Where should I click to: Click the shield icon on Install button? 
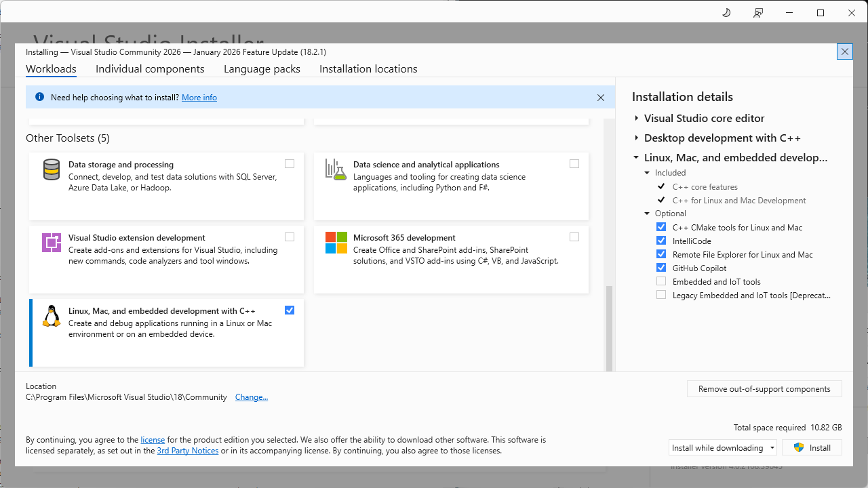(799, 447)
